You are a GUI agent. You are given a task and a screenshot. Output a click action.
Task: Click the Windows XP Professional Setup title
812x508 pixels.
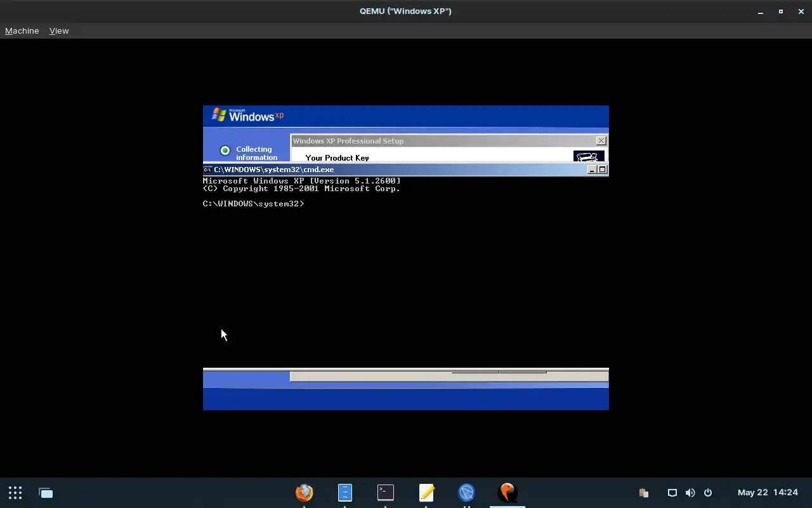(348, 141)
